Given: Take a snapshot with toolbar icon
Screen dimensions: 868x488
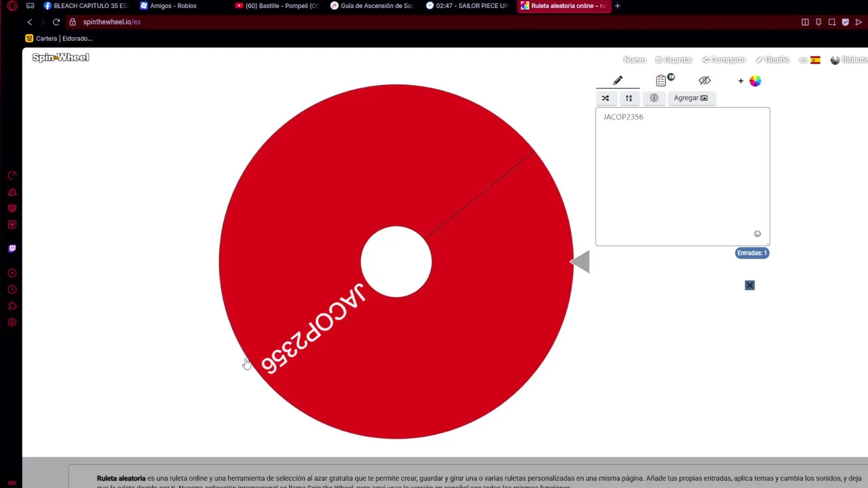Looking at the screenshot, I should [832, 22].
